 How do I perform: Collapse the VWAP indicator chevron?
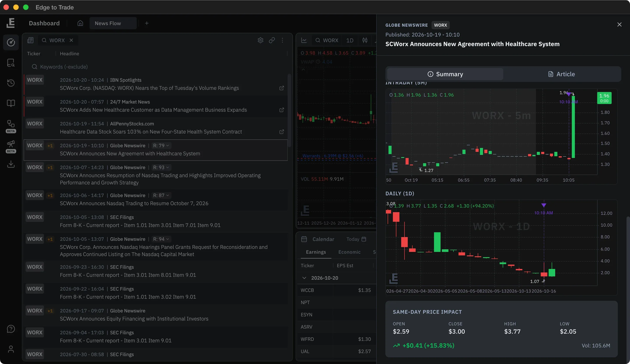(303, 70)
